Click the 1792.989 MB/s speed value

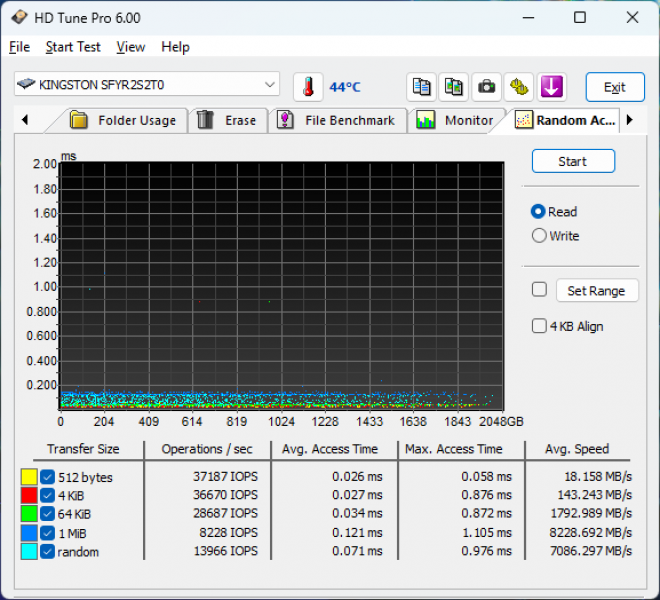[x=591, y=514]
